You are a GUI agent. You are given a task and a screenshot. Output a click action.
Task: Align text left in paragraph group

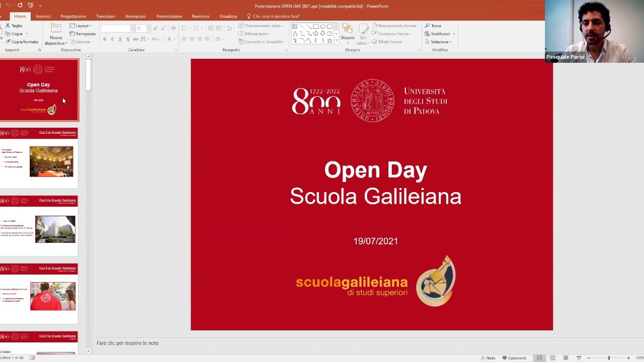pos(184,39)
